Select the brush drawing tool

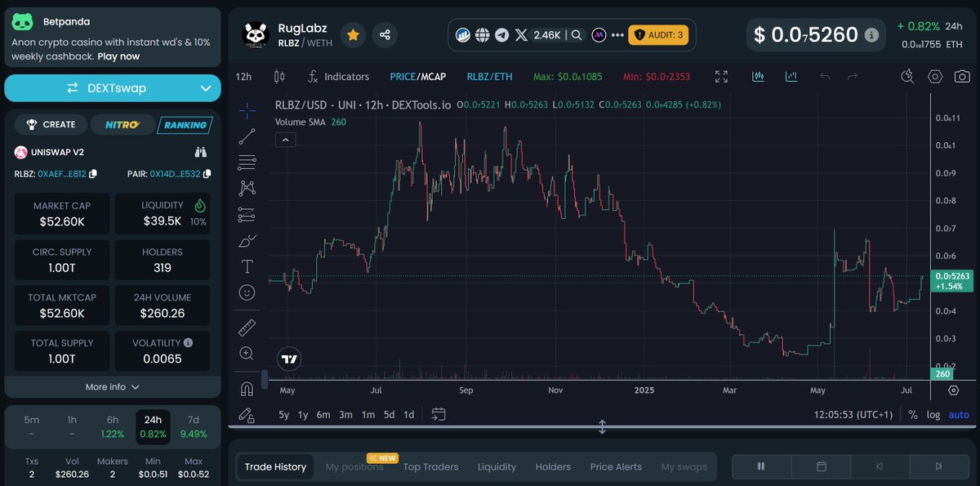(247, 241)
